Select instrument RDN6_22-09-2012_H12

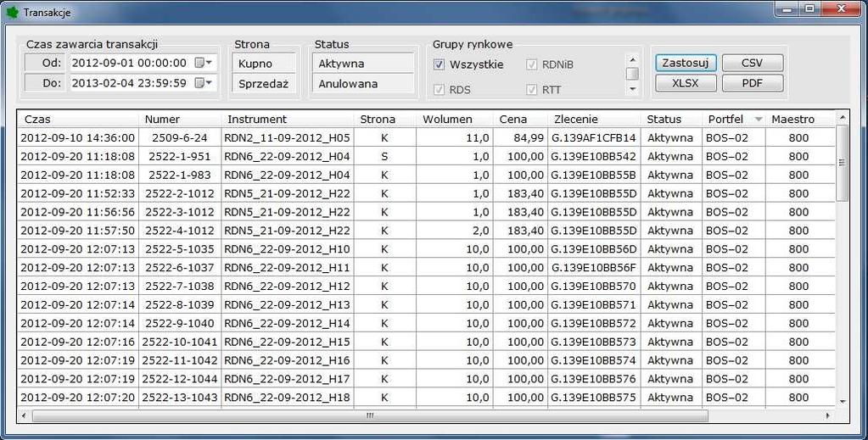pos(288,287)
